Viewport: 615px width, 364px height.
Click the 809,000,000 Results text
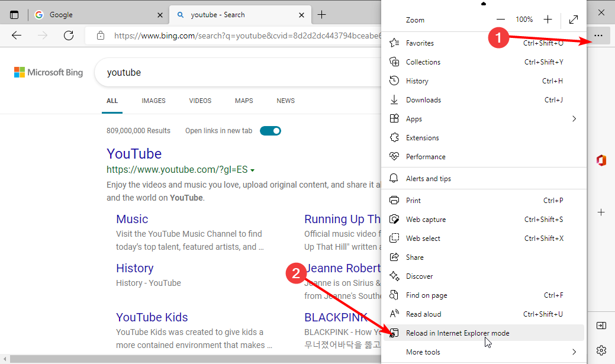139,131
